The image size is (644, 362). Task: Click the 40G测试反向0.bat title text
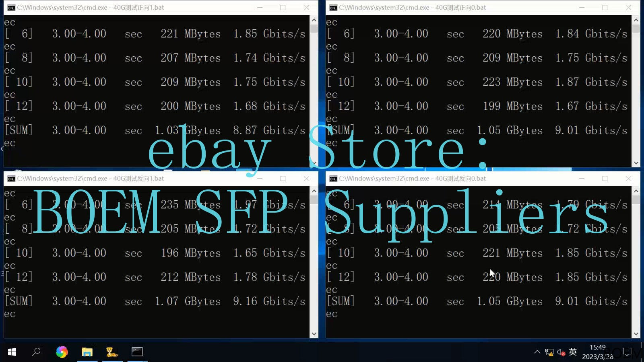[x=413, y=179]
